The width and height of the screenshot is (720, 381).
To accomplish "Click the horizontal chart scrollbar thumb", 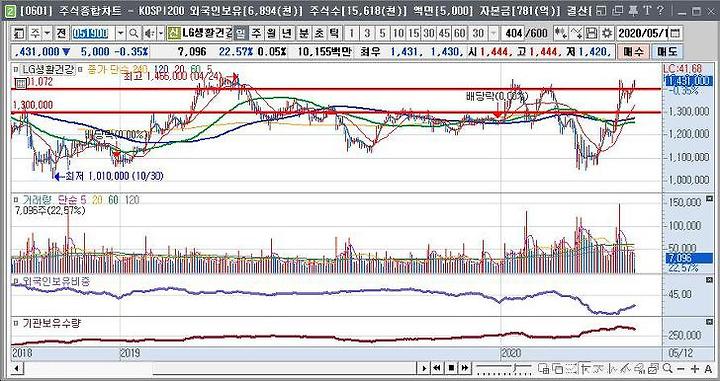I will coord(285,368).
